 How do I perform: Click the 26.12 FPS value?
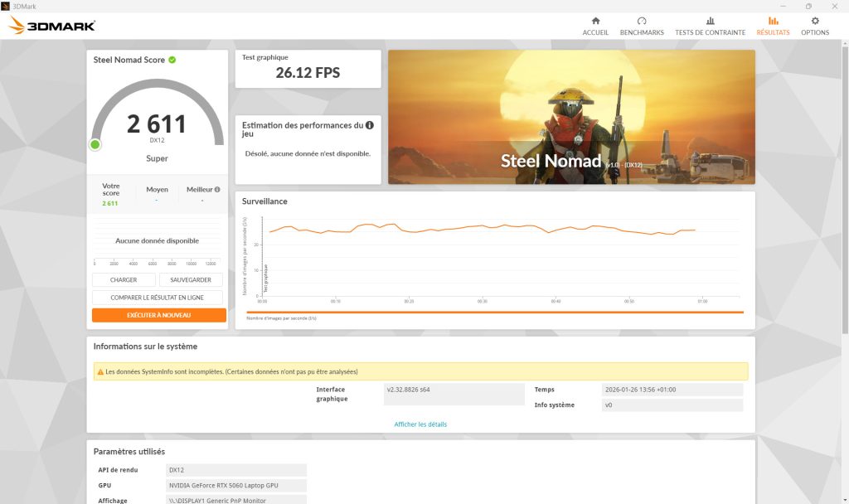[x=308, y=73]
